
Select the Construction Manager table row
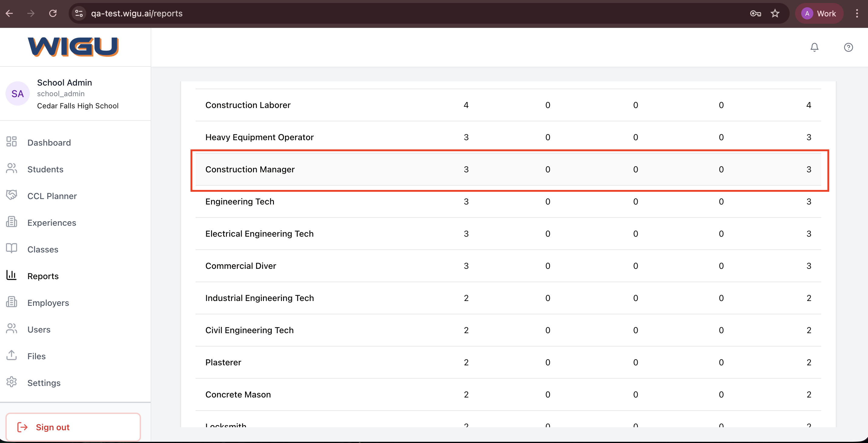coord(508,169)
